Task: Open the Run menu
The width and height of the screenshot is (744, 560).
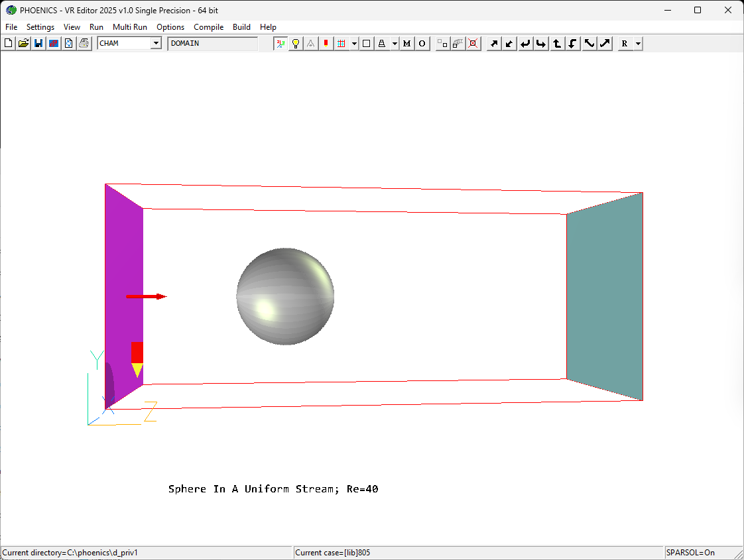Action: click(x=96, y=27)
